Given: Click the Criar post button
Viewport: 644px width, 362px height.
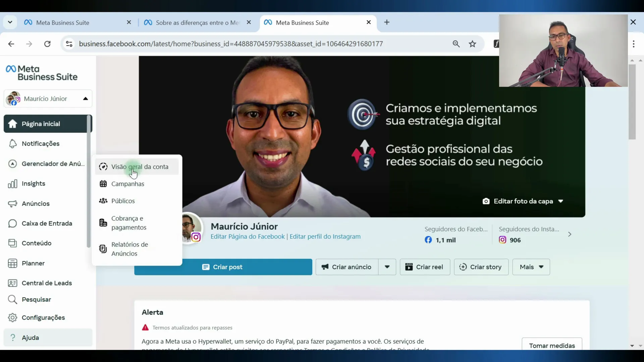Looking at the screenshot, I should click(223, 267).
